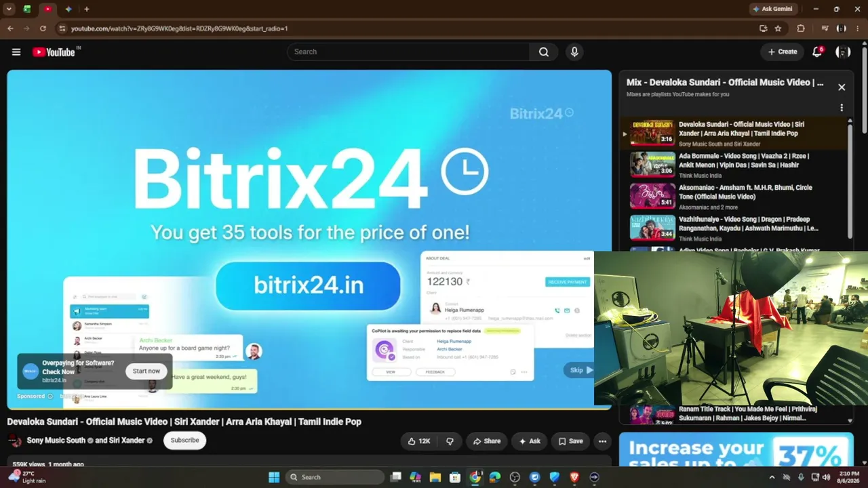Show hidden system tray icons

coord(772,477)
